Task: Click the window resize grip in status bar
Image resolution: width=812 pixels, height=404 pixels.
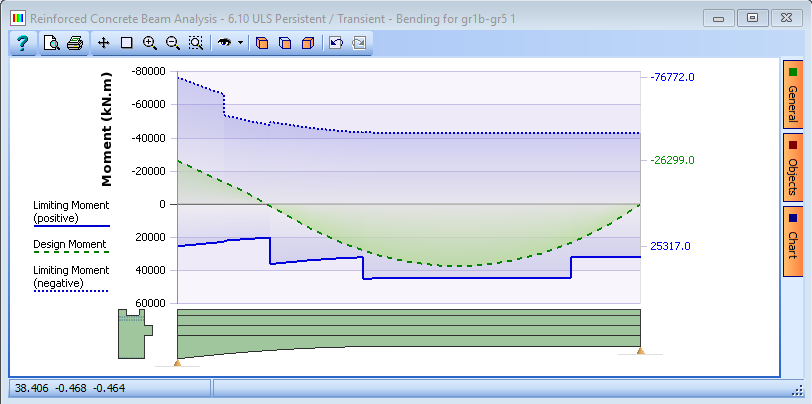Action: [797, 390]
